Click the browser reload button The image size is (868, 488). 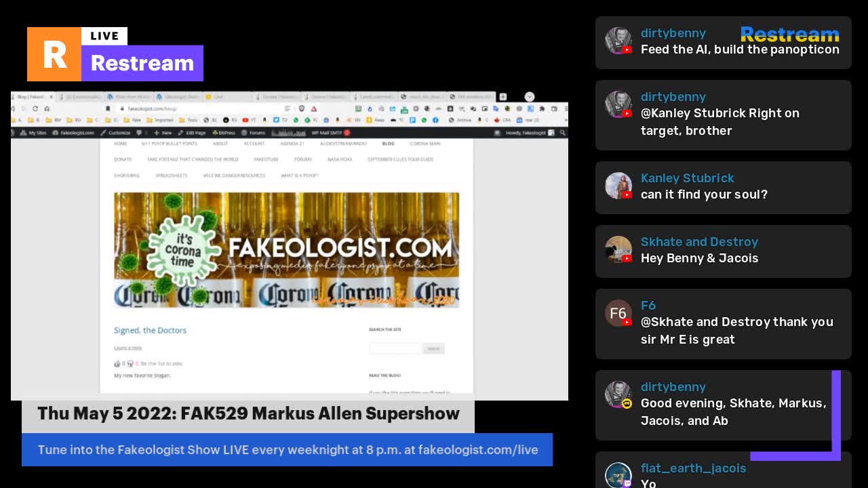tap(35, 108)
